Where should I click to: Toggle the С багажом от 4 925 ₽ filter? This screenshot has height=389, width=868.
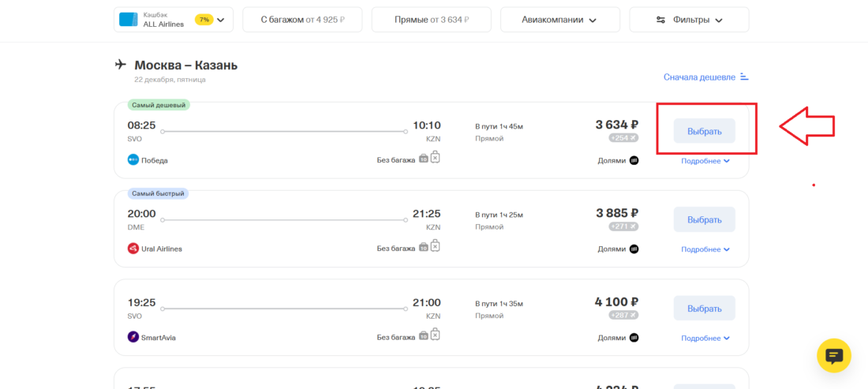[302, 20]
